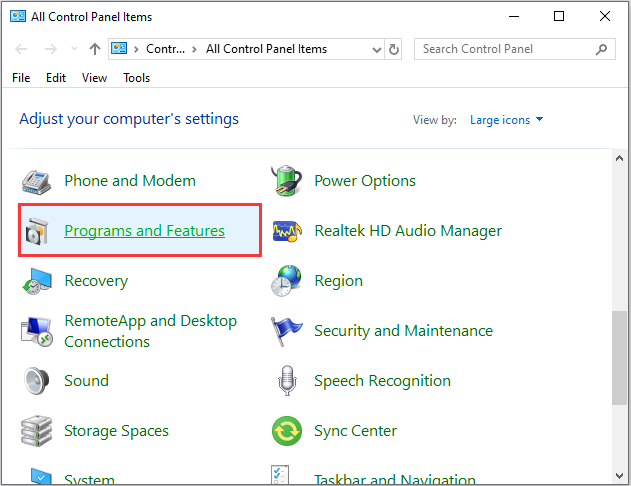Viewport: 631px width, 486px height.
Task: Click the Storage Spaces drives icon
Action: pyautogui.click(x=36, y=431)
